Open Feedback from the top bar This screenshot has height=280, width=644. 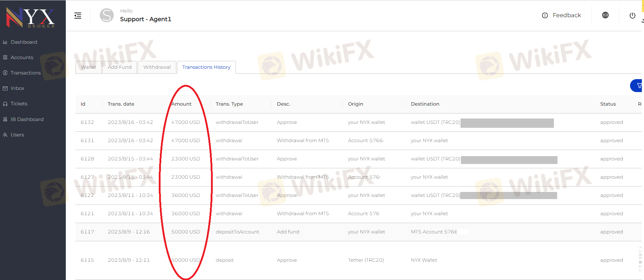coord(561,15)
